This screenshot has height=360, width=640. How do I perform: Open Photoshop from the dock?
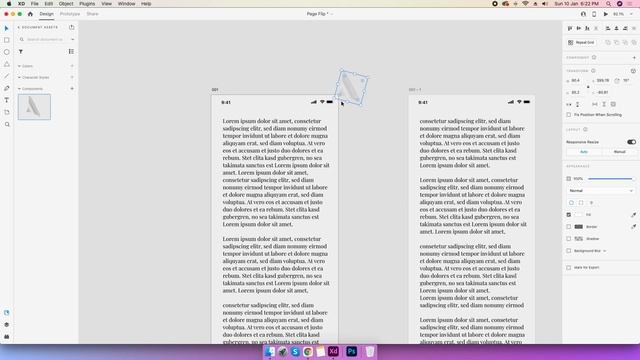tap(351, 351)
